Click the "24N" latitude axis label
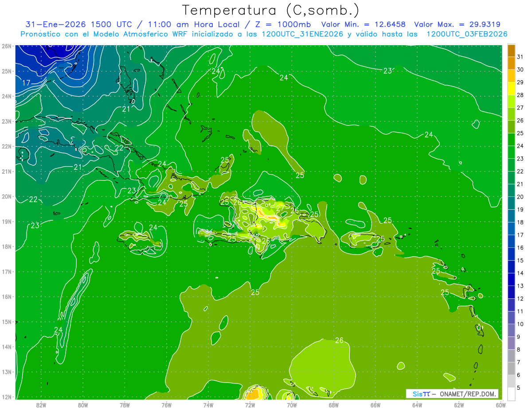This screenshot has height=411, width=532. (x=6, y=96)
